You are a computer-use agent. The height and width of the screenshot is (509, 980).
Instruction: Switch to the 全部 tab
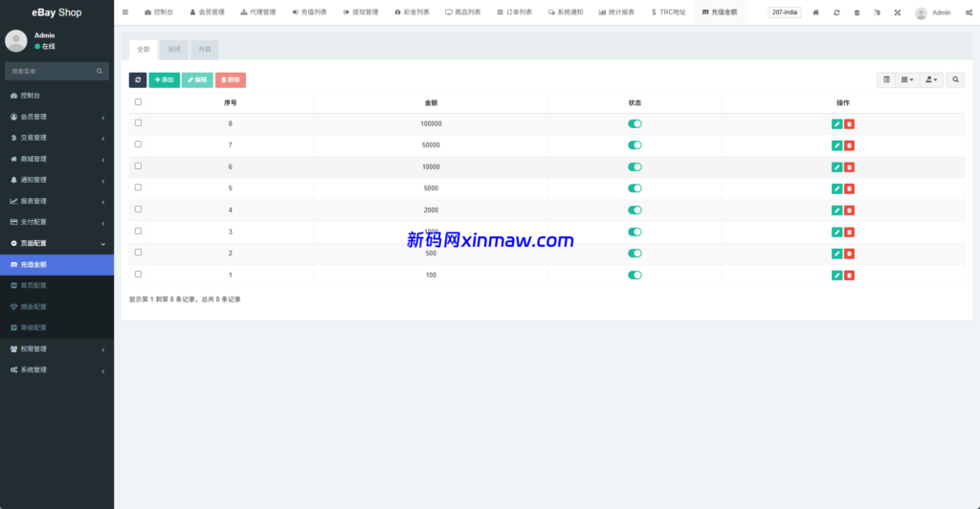click(144, 50)
